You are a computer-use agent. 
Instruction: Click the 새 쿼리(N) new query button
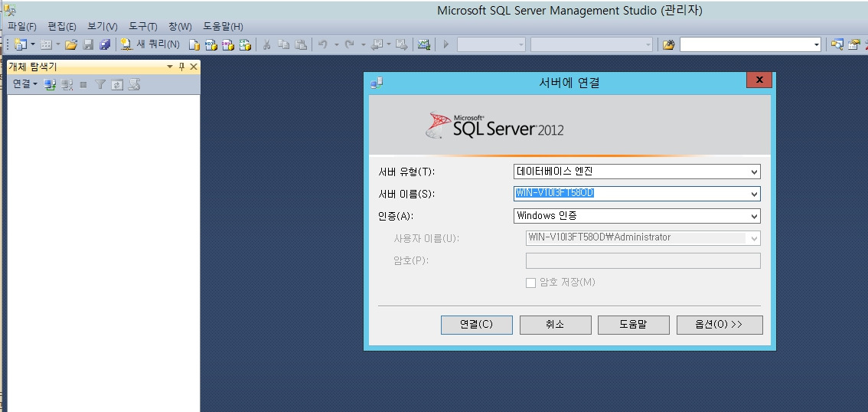click(151, 44)
